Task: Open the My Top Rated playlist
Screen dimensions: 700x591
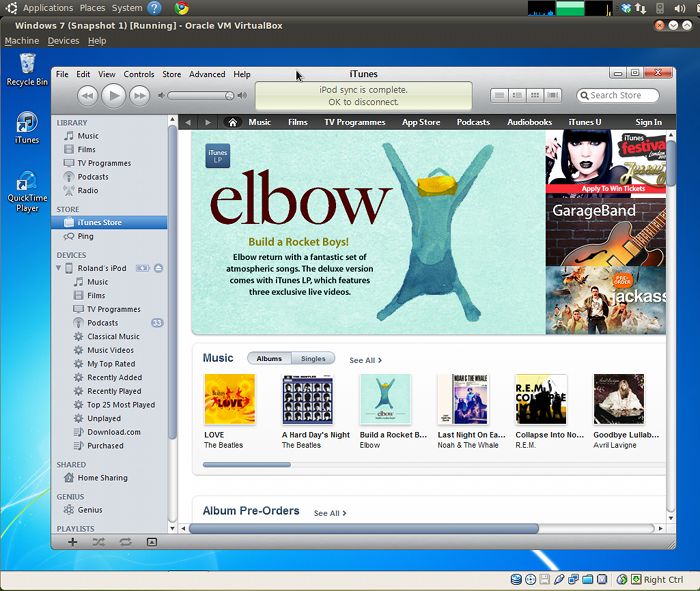Action: point(111,364)
